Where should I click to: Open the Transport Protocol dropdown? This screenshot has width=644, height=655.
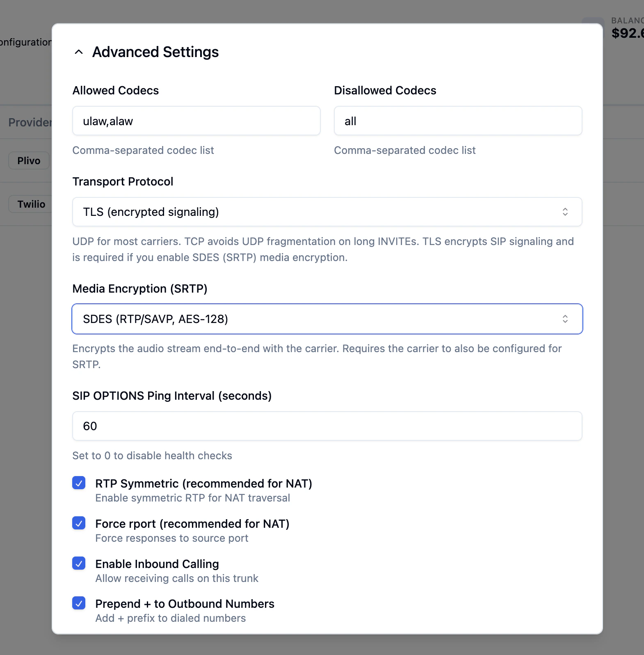tap(327, 212)
